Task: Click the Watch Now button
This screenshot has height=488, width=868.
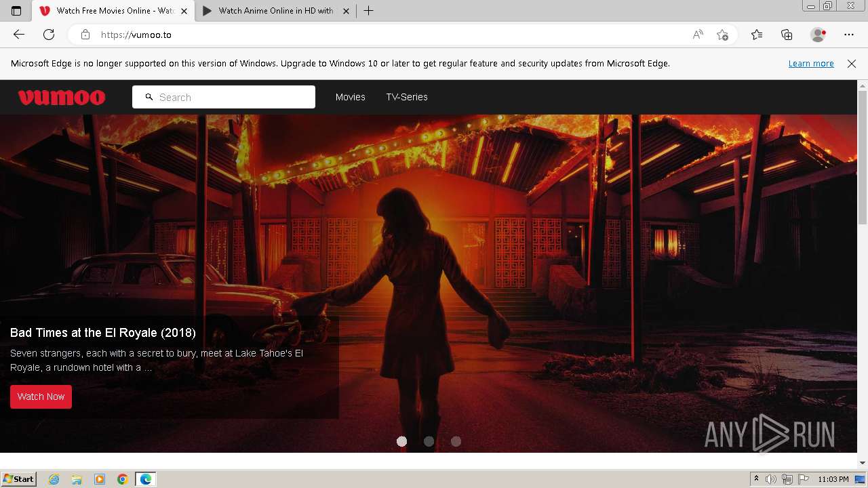Action: [x=41, y=396]
